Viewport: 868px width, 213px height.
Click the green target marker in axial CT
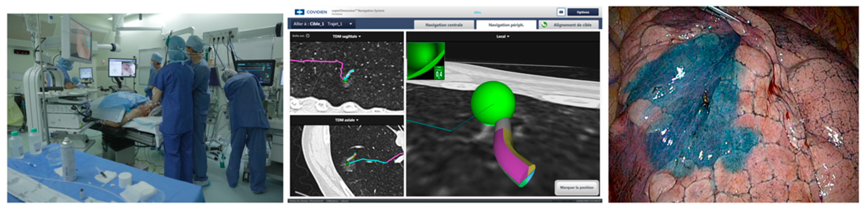tap(347, 164)
